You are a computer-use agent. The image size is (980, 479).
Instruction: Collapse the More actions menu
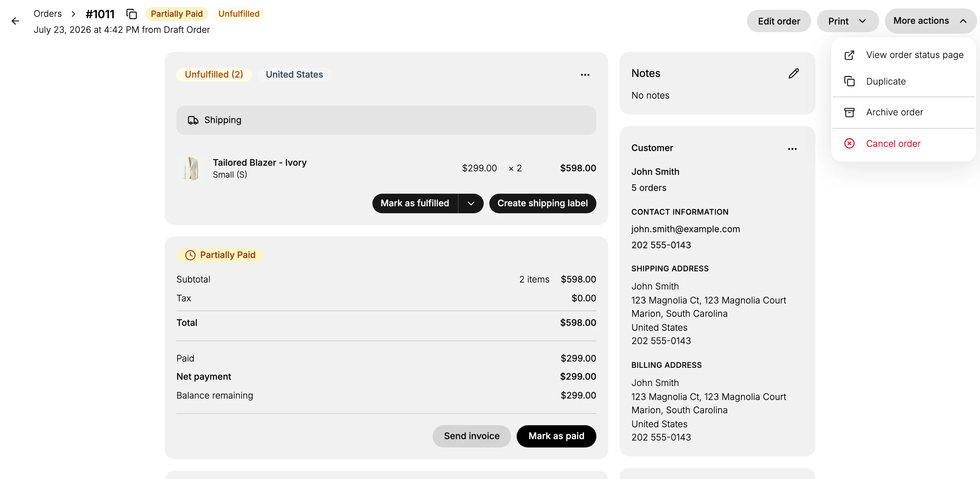930,21
